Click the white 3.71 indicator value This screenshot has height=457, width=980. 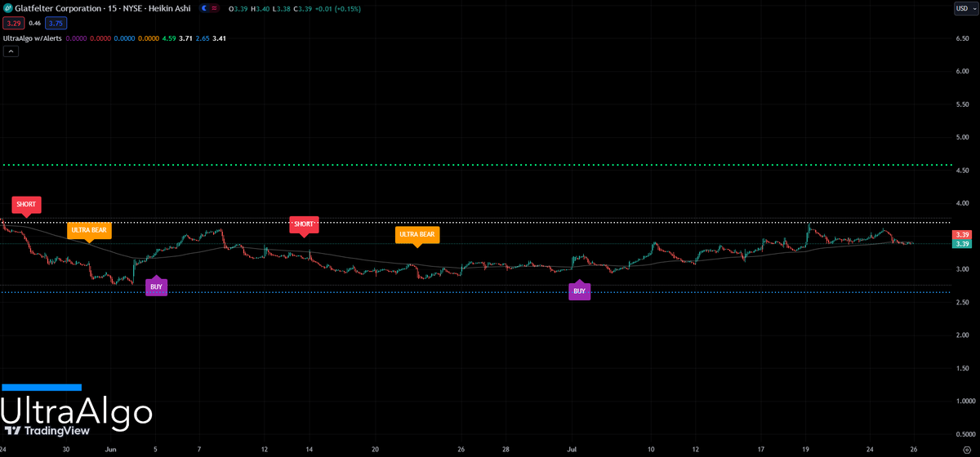click(x=185, y=38)
